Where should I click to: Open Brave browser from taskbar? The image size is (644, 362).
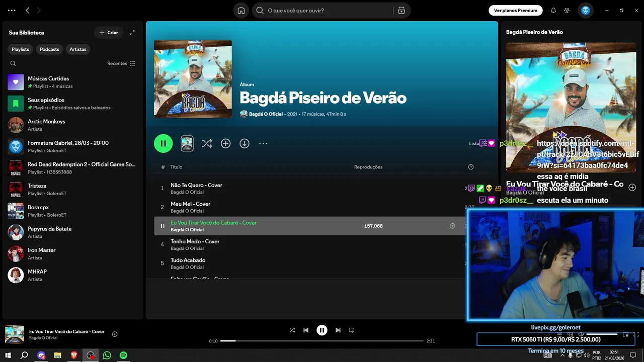coord(74,355)
